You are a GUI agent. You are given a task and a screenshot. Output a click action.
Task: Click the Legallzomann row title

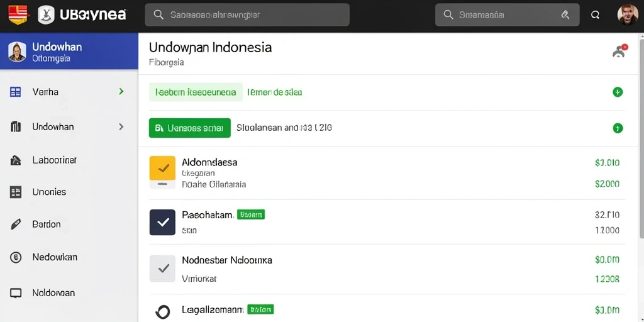213,309
